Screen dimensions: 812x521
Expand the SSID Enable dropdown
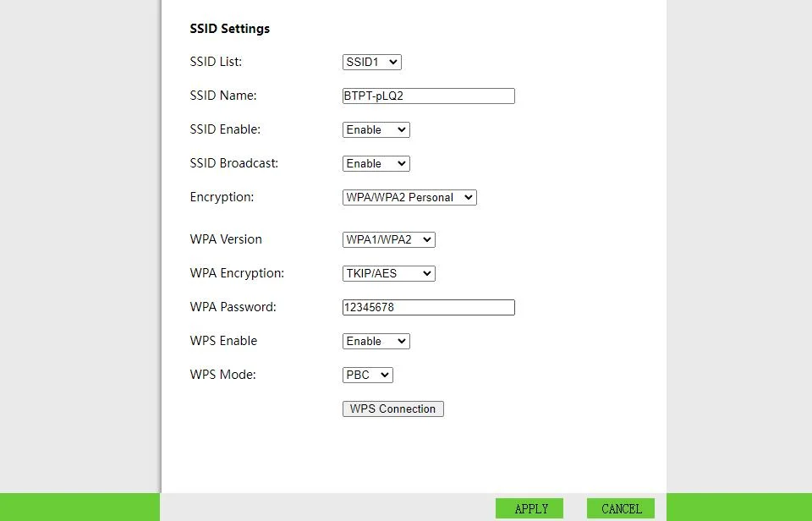pyautogui.click(x=376, y=129)
